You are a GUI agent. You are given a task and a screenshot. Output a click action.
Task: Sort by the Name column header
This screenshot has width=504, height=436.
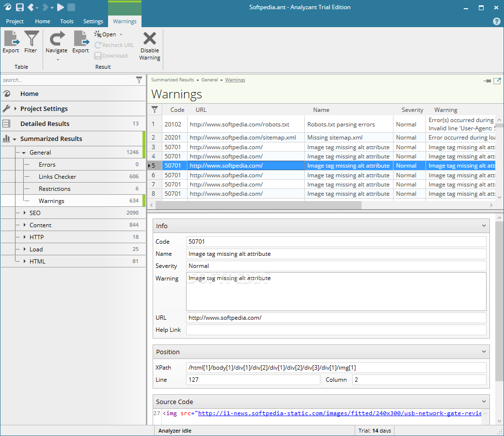(321, 110)
